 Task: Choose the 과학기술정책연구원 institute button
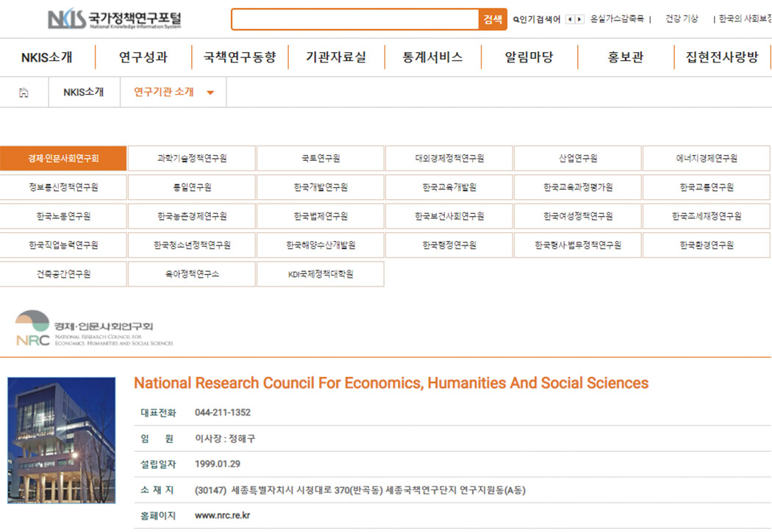click(x=192, y=158)
